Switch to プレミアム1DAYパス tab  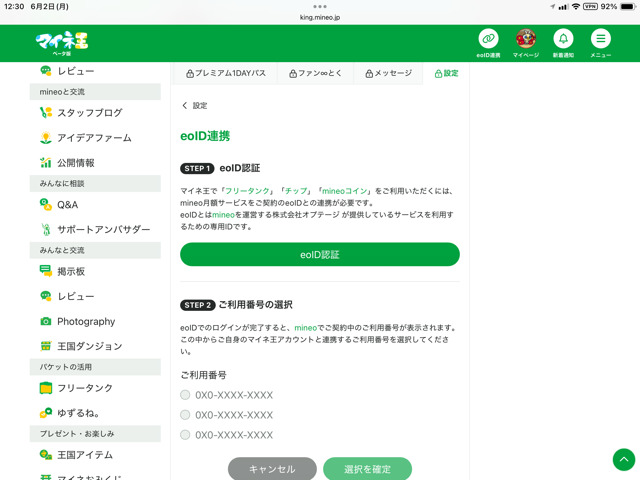(x=226, y=73)
